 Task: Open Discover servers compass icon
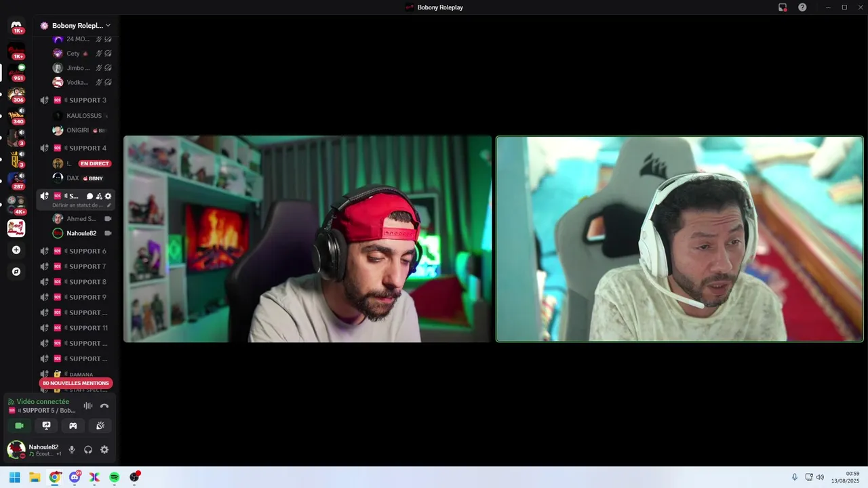[x=16, y=272]
